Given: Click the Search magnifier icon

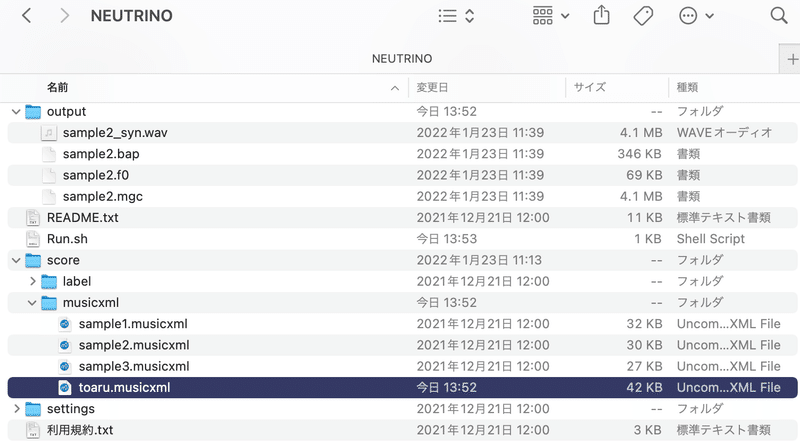Looking at the screenshot, I should point(779,15).
